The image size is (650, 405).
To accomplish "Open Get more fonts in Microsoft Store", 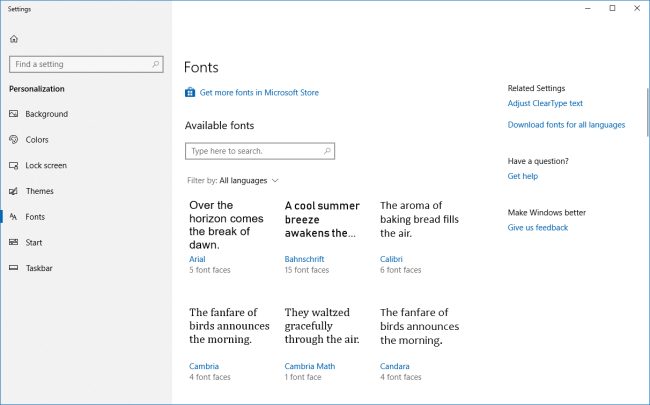I will (x=259, y=93).
